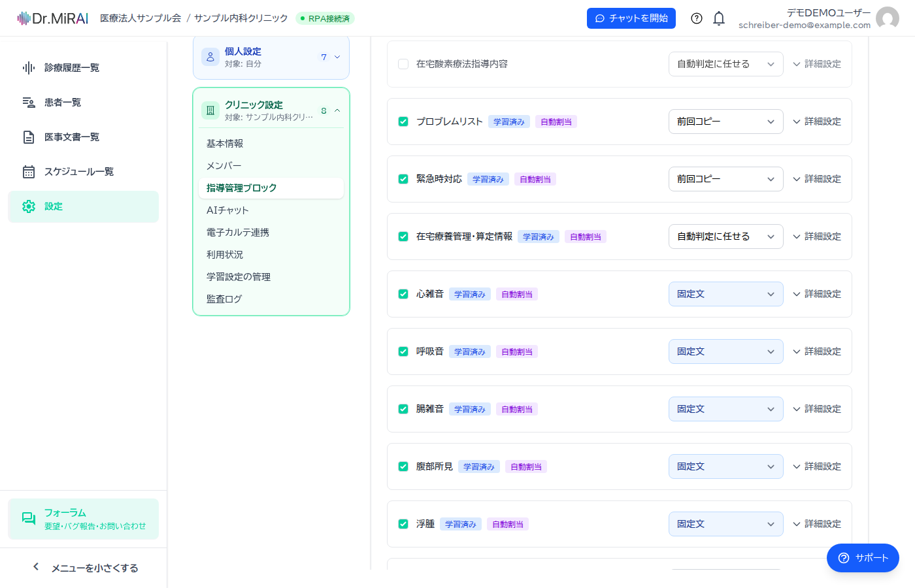Uncheck the 浮腫 checkbox
915x588 pixels.
coord(403,524)
